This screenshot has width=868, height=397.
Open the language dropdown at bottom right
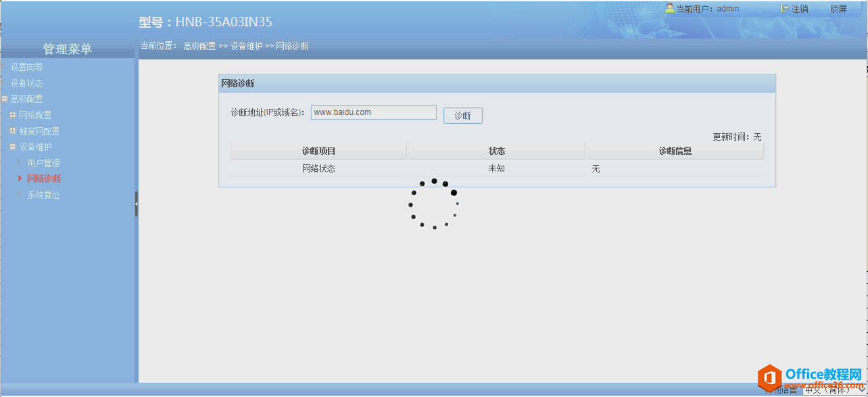[x=835, y=390]
